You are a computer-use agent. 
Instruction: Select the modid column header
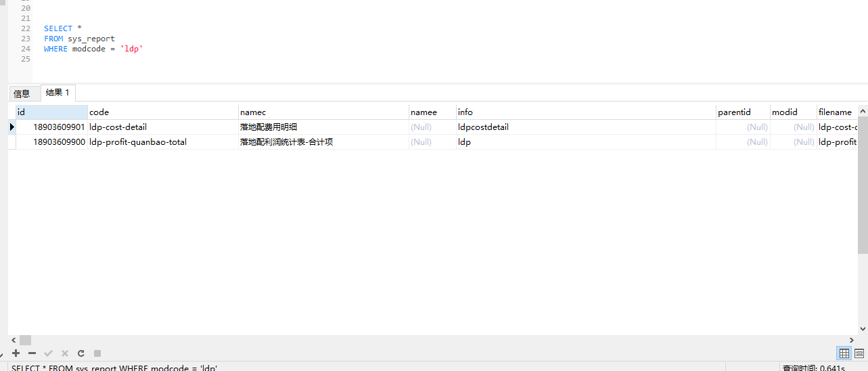pos(794,112)
